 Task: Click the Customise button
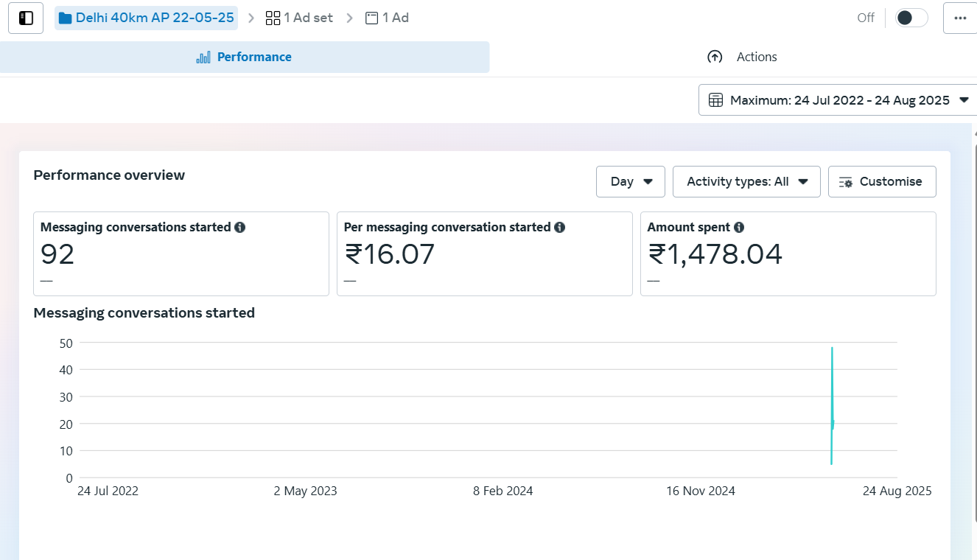click(x=882, y=181)
